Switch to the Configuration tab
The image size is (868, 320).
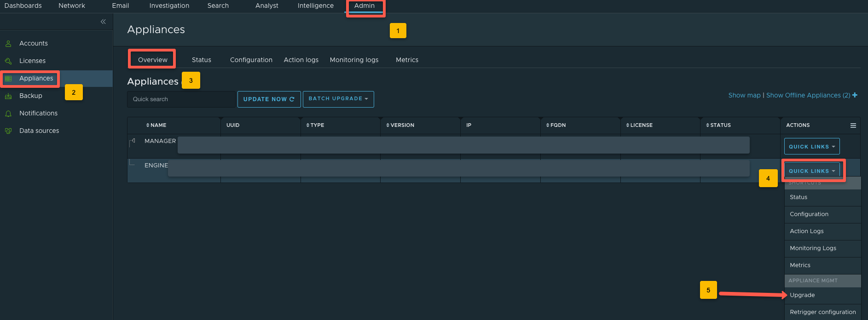(x=251, y=60)
